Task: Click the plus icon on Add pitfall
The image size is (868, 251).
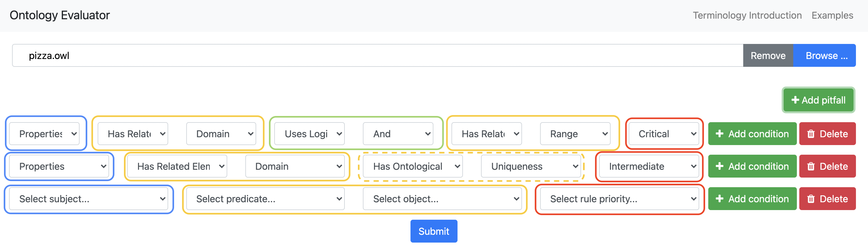Action: point(795,100)
